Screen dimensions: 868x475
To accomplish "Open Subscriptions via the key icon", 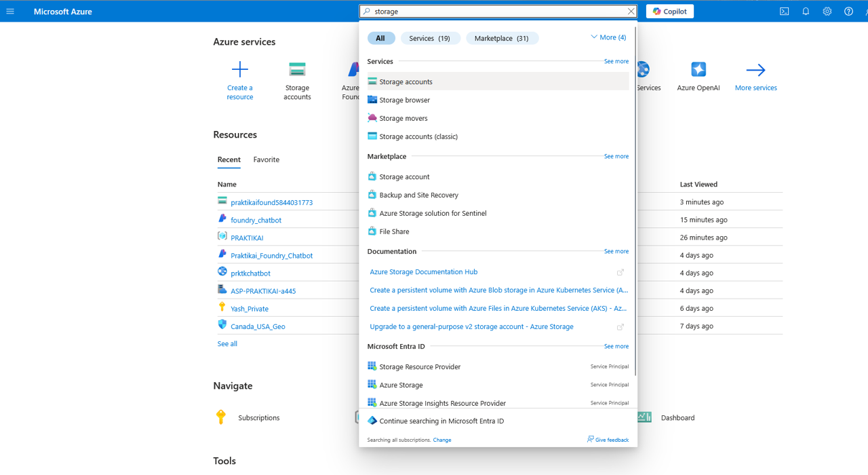I will (220, 417).
